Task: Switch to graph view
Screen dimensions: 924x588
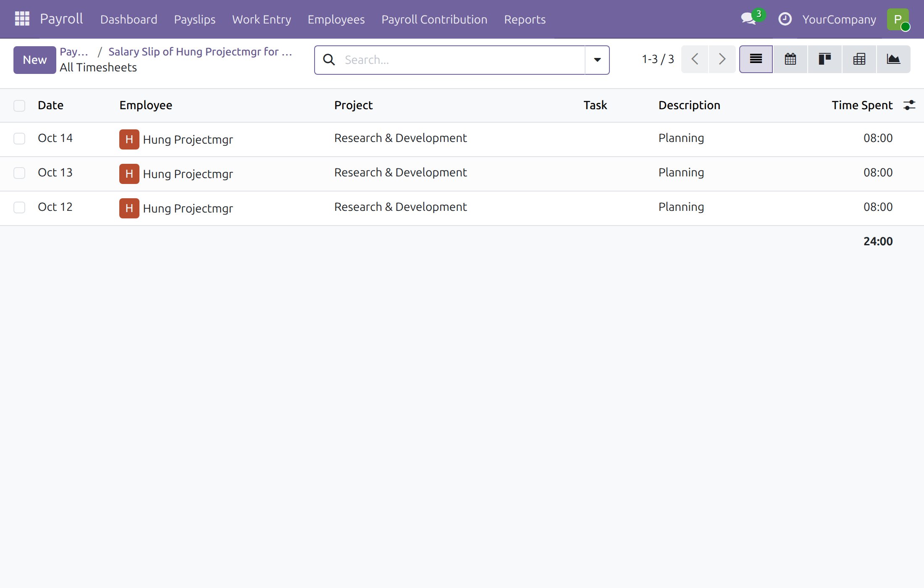Action: [x=893, y=59]
